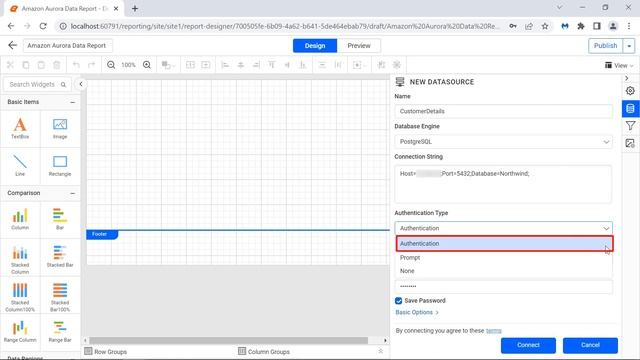Collapse the widgets side panel

[81, 84]
